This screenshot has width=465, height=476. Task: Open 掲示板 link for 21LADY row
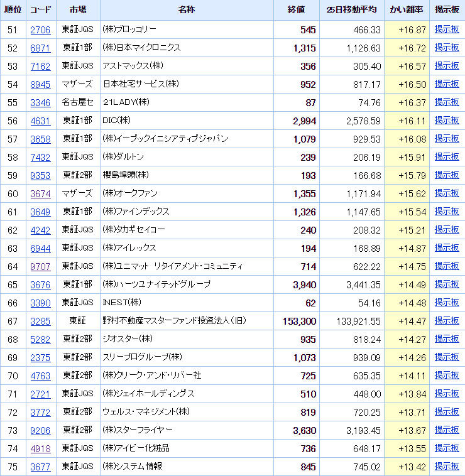447,102
